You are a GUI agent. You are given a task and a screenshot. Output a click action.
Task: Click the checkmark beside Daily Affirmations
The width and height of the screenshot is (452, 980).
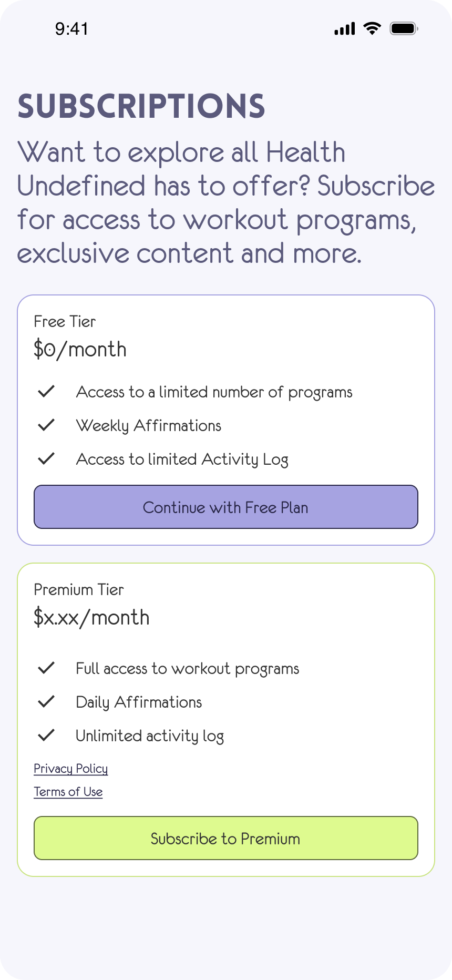(47, 701)
